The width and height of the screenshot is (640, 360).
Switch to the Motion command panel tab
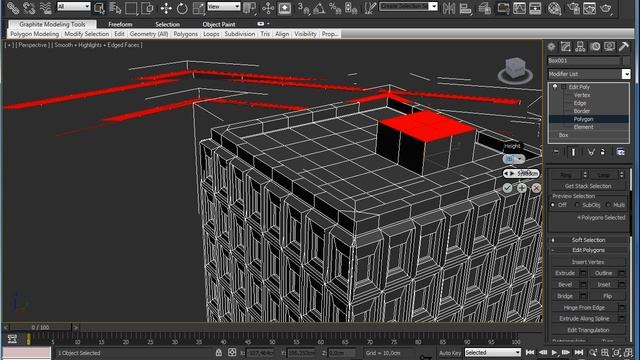pos(595,47)
